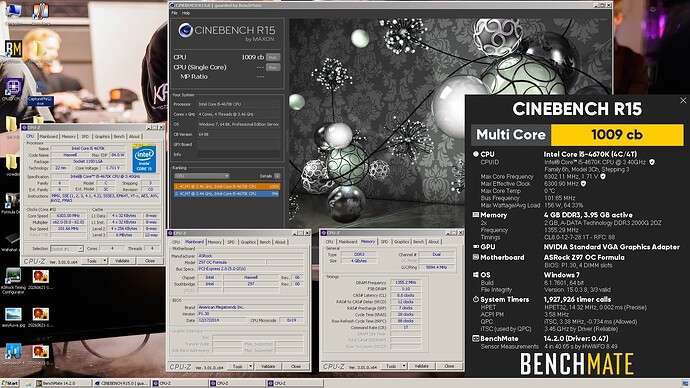Open About tab in the Mainboard CPU-Z window
Viewport: 690px width, 388px height.
pos(280,242)
